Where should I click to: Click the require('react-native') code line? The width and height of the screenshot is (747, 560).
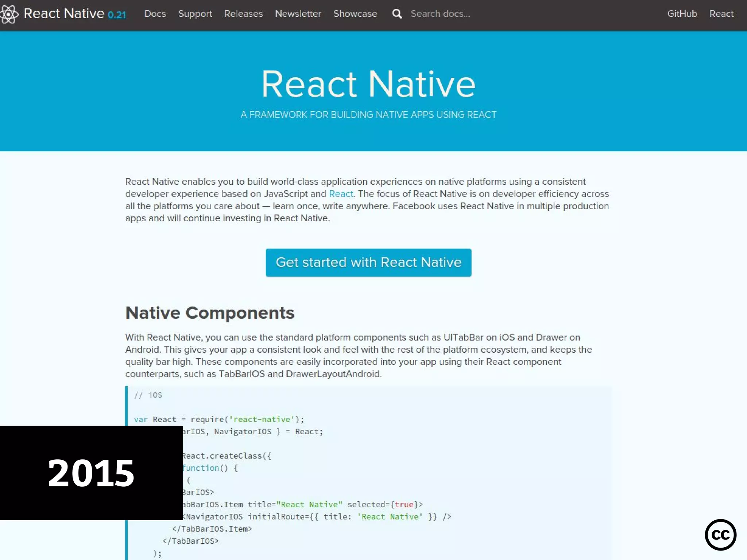[219, 419]
